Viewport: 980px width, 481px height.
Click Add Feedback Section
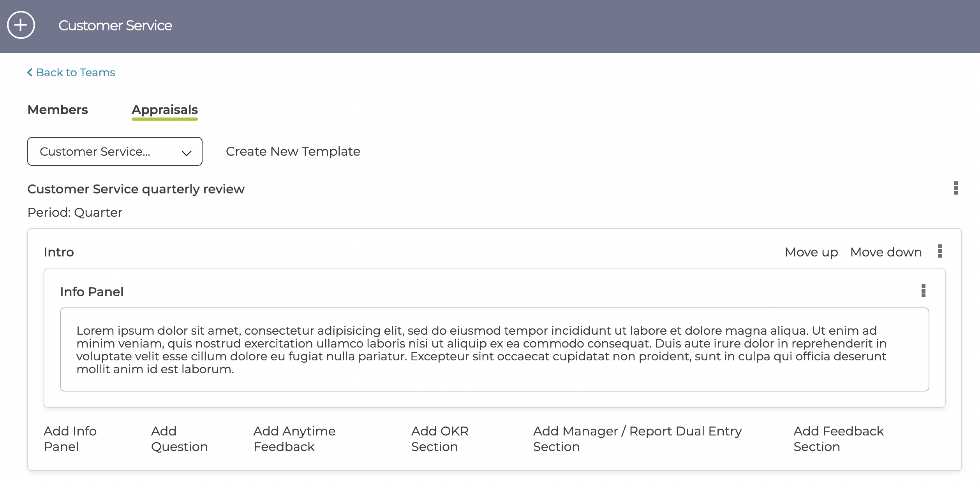coord(839,439)
